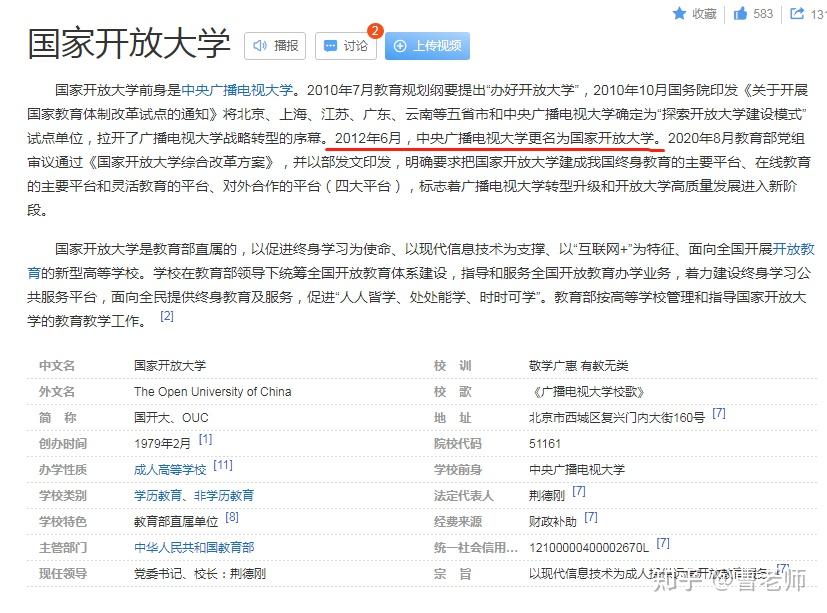The width and height of the screenshot is (827, 613).
Task: Open reference [7] beside the 地址 value
Action: pyautogui.click(x=719, y=413)
